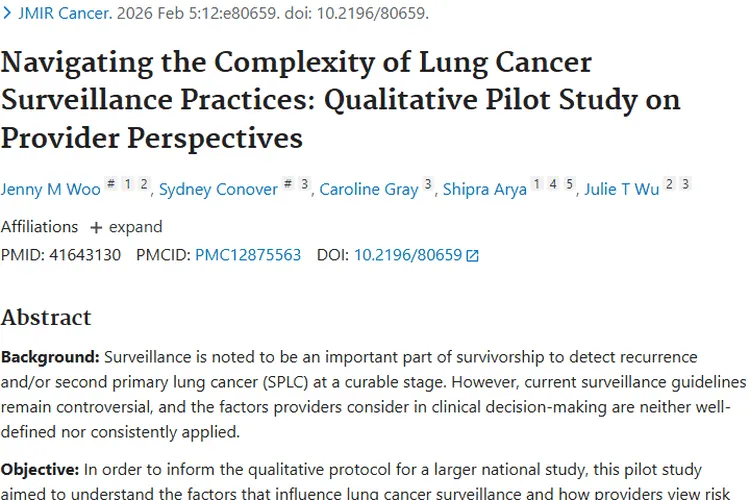Click affiliation superscript 2 after Jenny M Woo
The image size is (750, 500).
(x=144, y=184)
